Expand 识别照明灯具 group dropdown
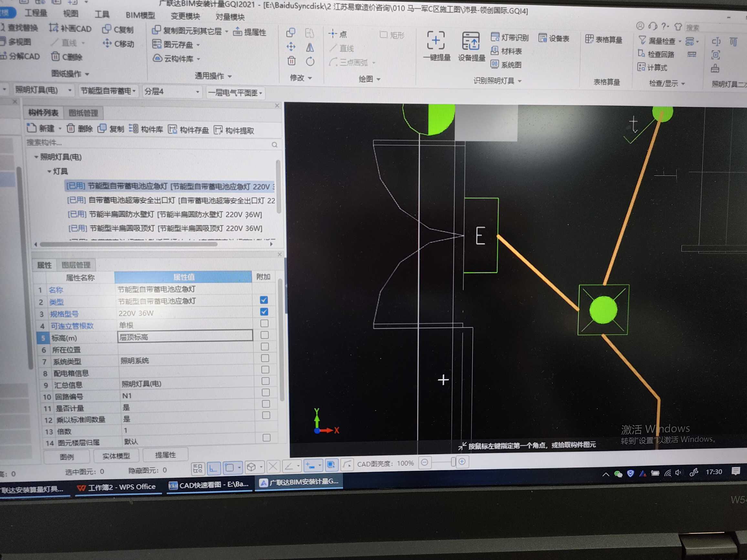 tap(520, 81)
